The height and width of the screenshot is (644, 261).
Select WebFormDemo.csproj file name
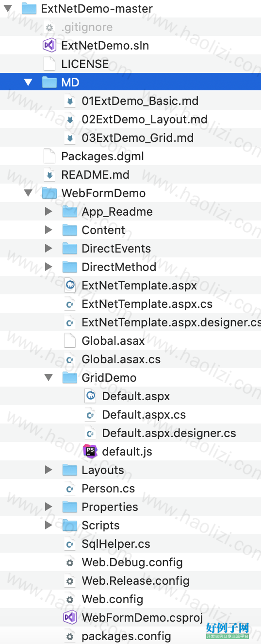pos(142,618)
